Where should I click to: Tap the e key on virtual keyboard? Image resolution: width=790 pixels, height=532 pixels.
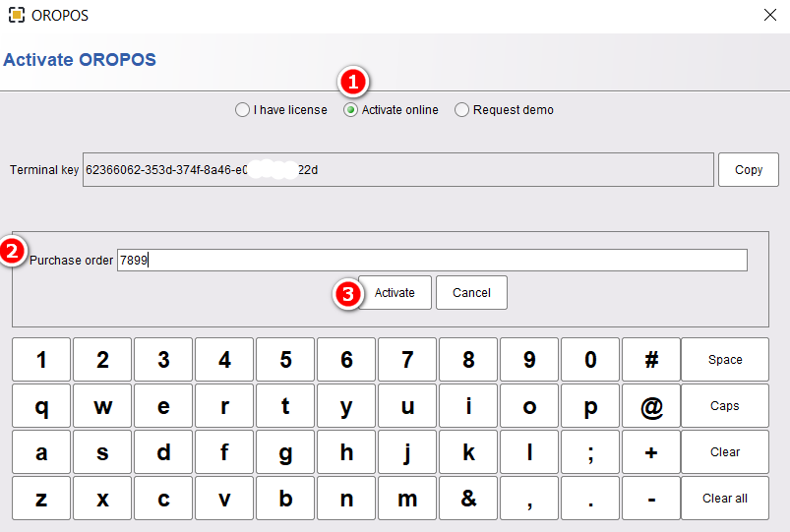(x=163, y=406)
